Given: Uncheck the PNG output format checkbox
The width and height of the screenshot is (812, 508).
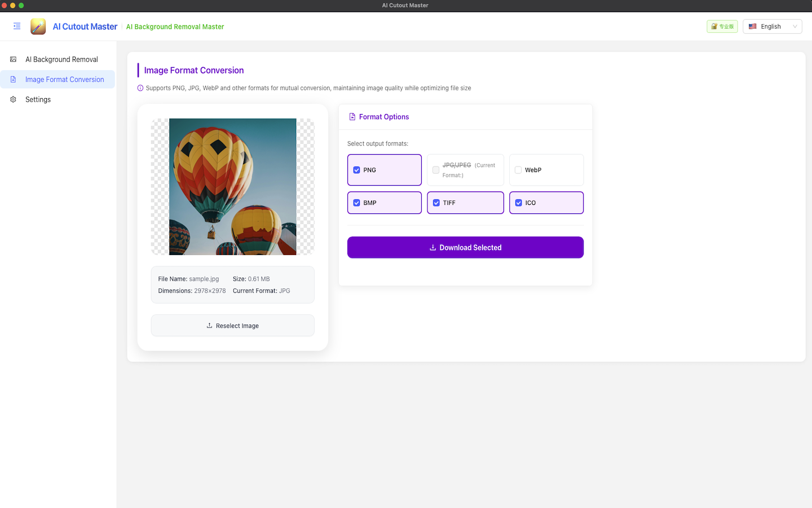Looking at the screenshot, I should (356, 169).
